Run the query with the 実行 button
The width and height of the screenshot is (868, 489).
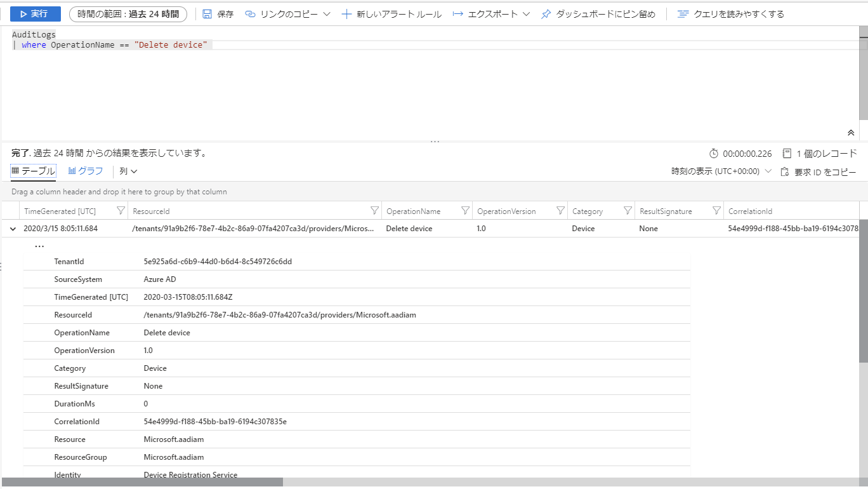[x=35, y=14]
